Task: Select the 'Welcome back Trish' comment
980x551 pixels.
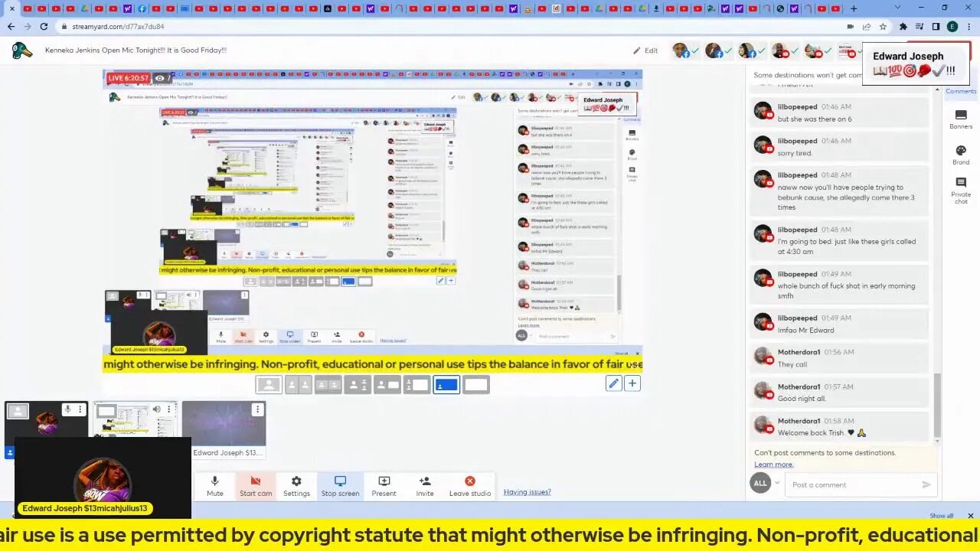Action: [841, 426]
